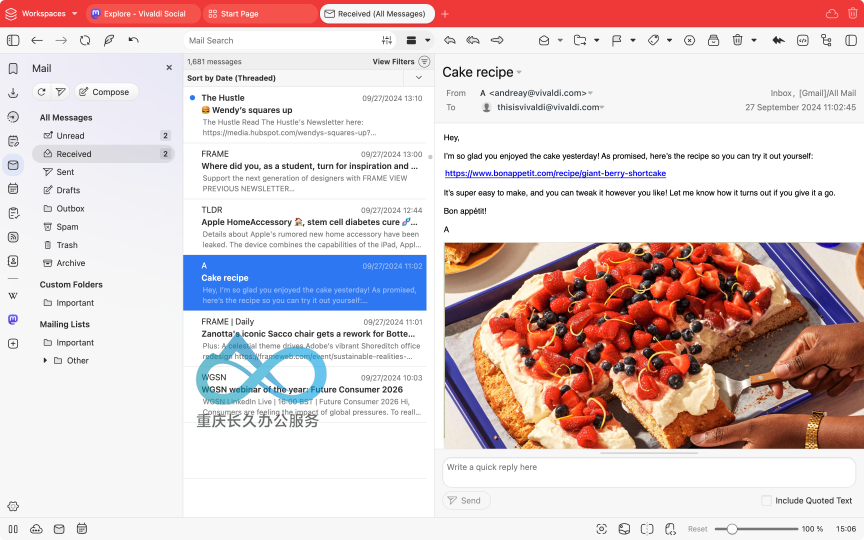Toggle the View Filters button

[401, 62]
